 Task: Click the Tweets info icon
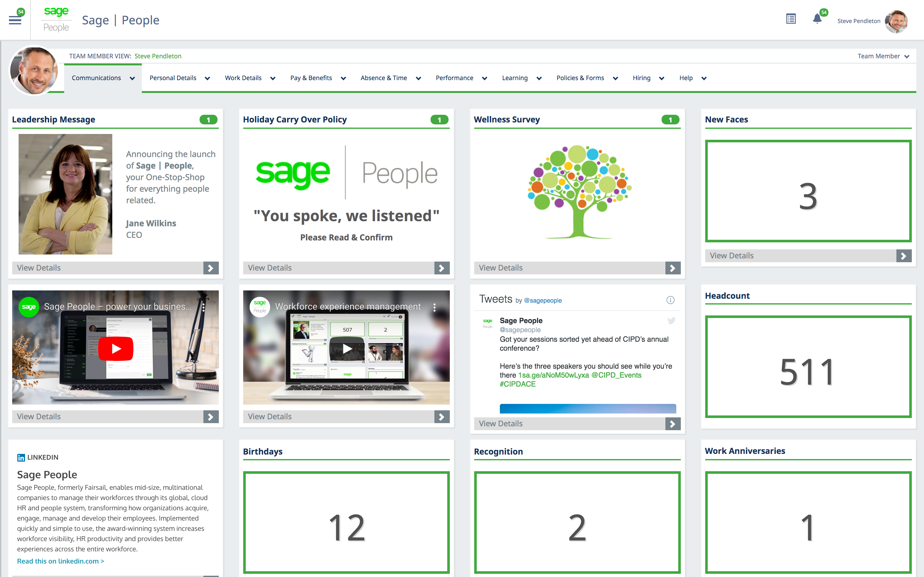click(670, 300)
